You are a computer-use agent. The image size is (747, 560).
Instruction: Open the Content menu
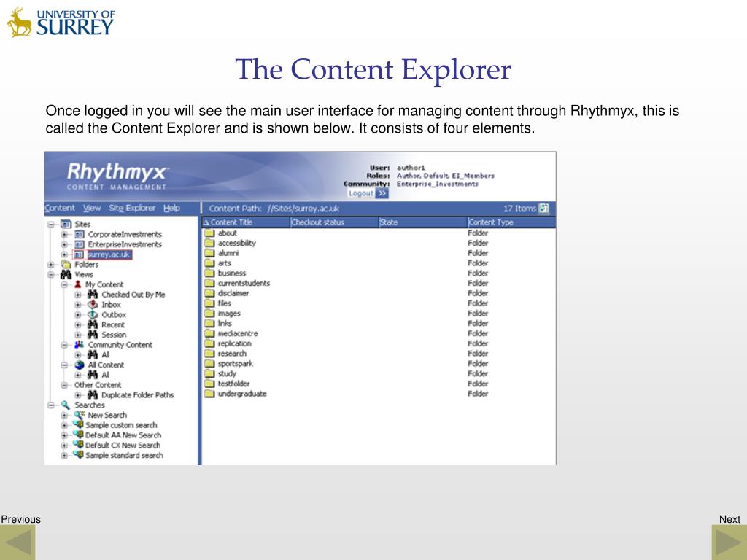(60, 208)
